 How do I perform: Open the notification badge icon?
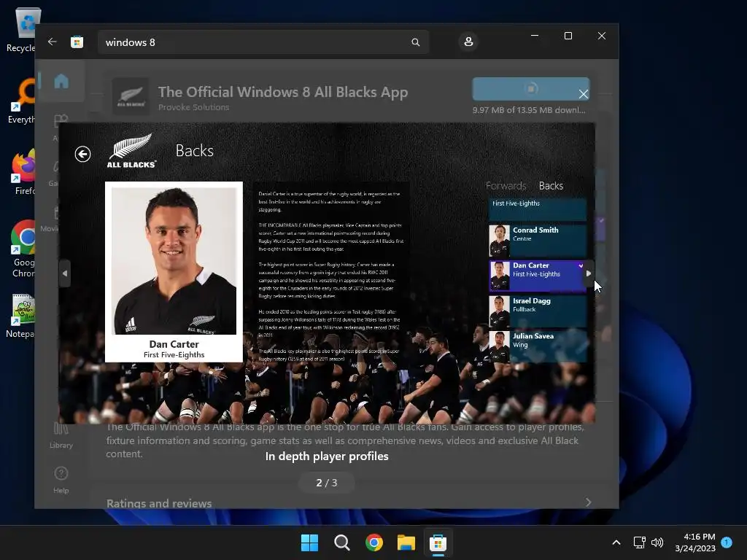pos(727,542)
